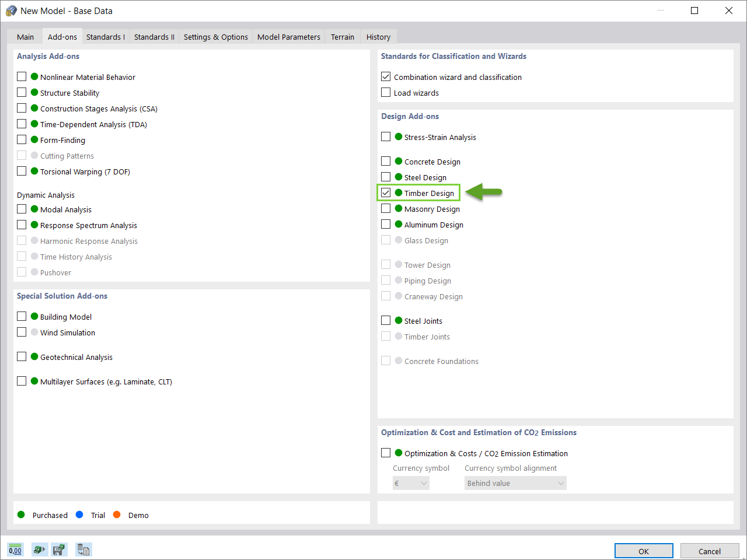This screenshot has width=747, height=560.
Task: Click the green Purchased legend dot
Action: click(x=21, y=514)
